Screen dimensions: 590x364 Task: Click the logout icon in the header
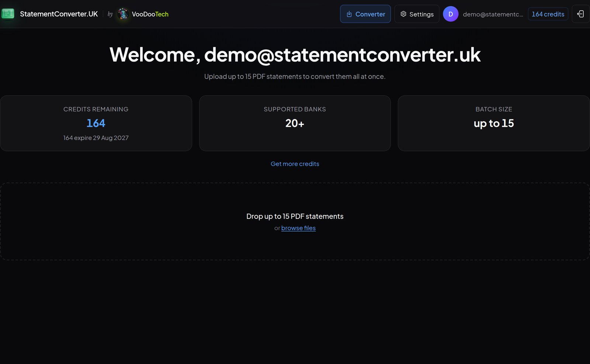(x=580, y=14)
